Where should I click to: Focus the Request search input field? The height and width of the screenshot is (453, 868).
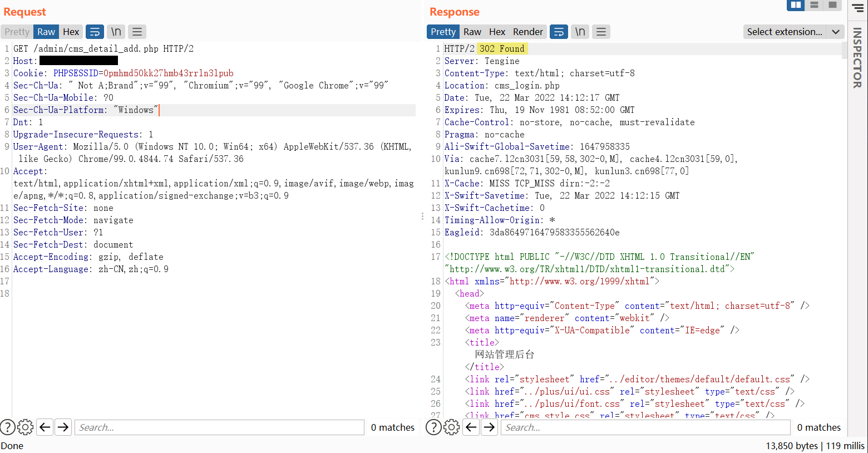[219, 427]
